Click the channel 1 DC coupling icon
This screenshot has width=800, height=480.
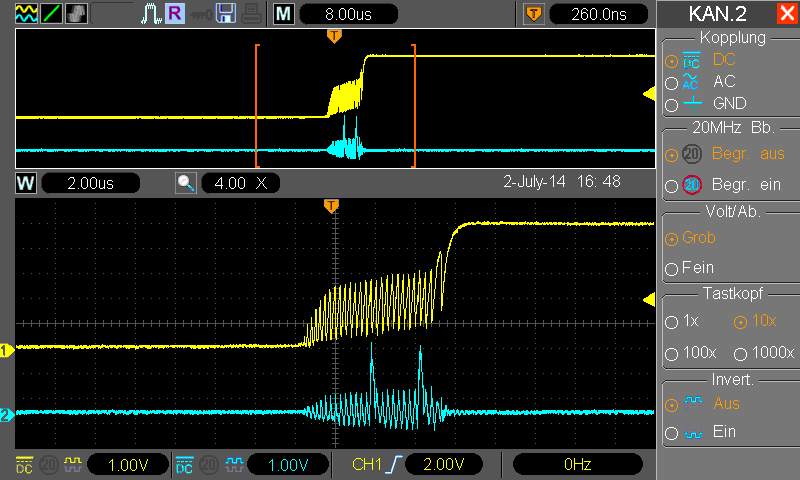(24, 464)
